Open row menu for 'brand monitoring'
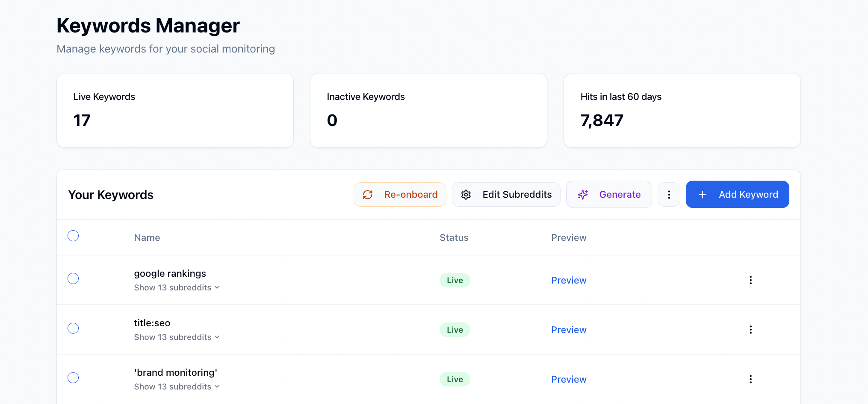868x404 pixels. 750,379
